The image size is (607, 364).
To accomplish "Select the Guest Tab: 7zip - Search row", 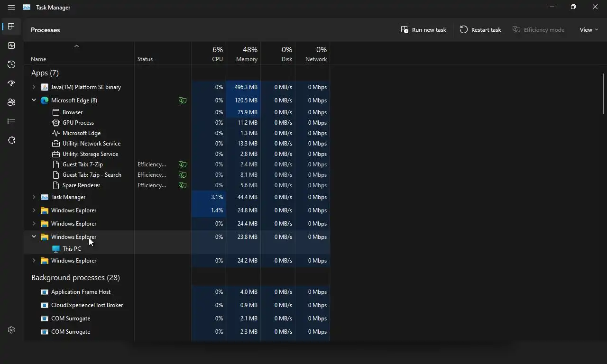I will (177, 175).
